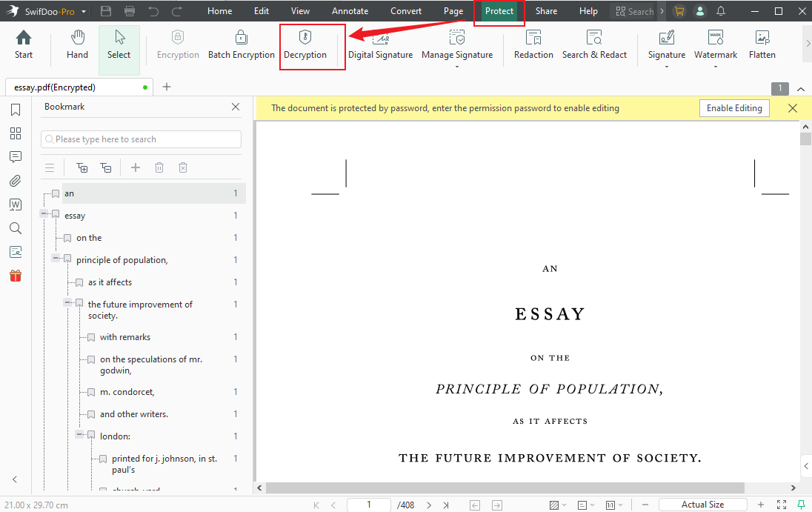This screenshot has height=512, width=812.
Task: Open the Convert menu tab
Action: click(x=406, y=11)
